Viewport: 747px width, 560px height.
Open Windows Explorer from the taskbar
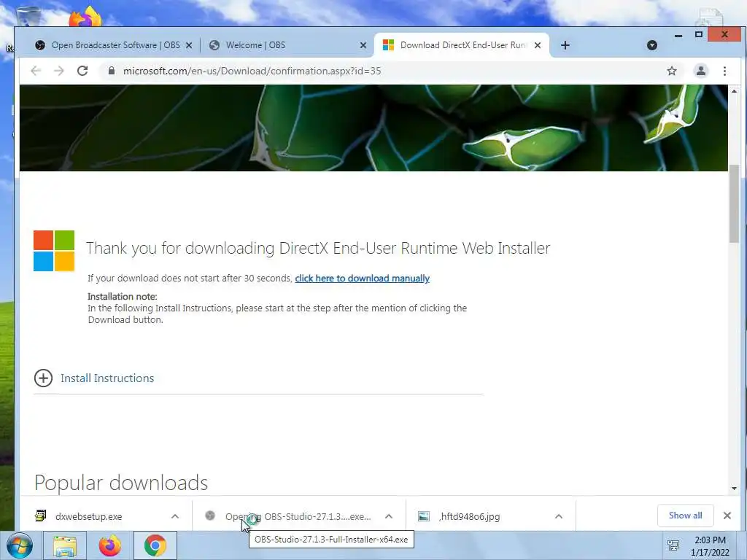pyautogui.click(x=65, y=545)
